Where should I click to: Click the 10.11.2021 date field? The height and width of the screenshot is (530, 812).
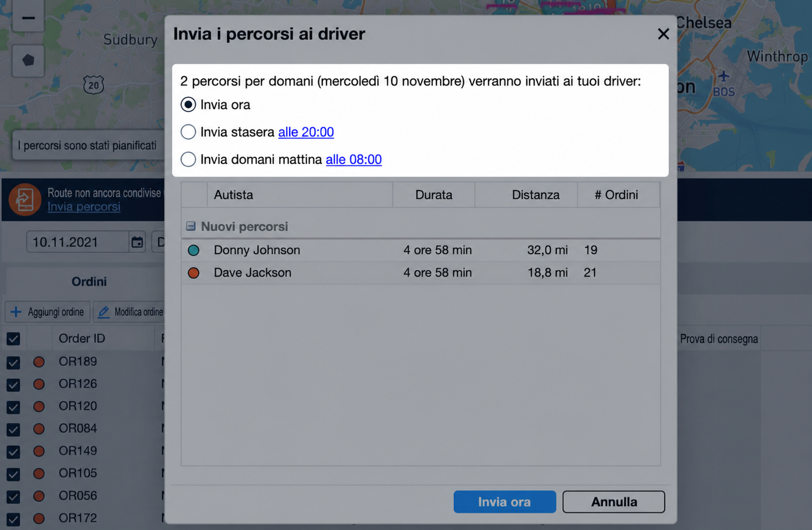[78, 242]
